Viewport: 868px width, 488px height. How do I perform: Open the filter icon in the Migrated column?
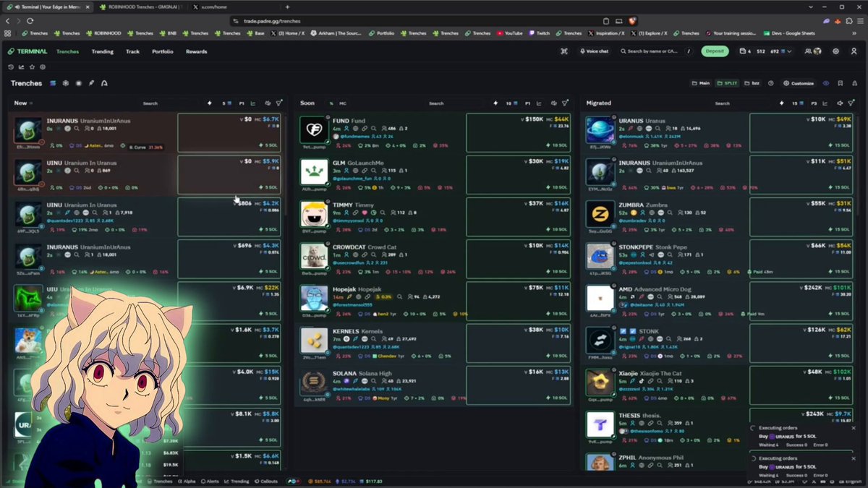[x=851, y=103]
